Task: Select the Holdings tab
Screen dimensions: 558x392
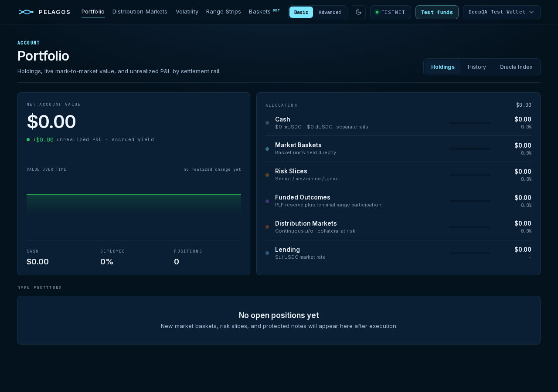Action: (x=443, y=67)
